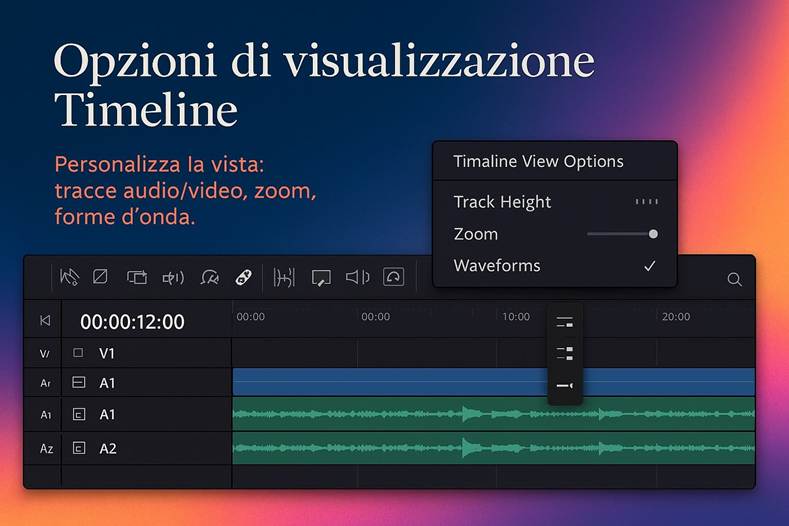Click the A2 track name
Viewport: 789px width, 526px height.
[x=108, y=448]
